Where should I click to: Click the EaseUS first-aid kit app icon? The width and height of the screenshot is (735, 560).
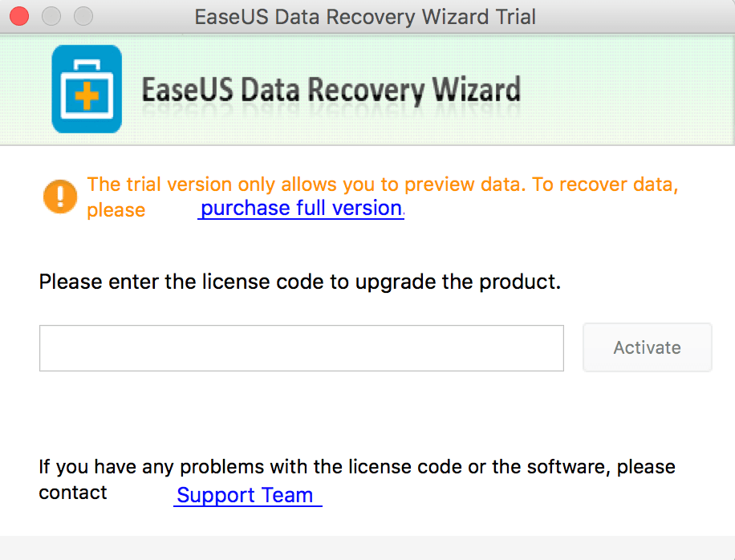pyautogui.click(x=87, y=89)
